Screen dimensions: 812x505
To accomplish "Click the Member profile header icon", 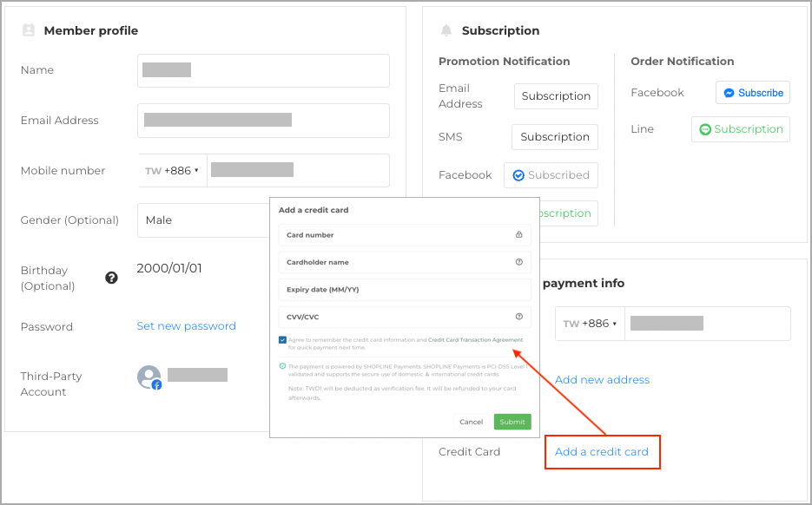I will click(29, 30).
